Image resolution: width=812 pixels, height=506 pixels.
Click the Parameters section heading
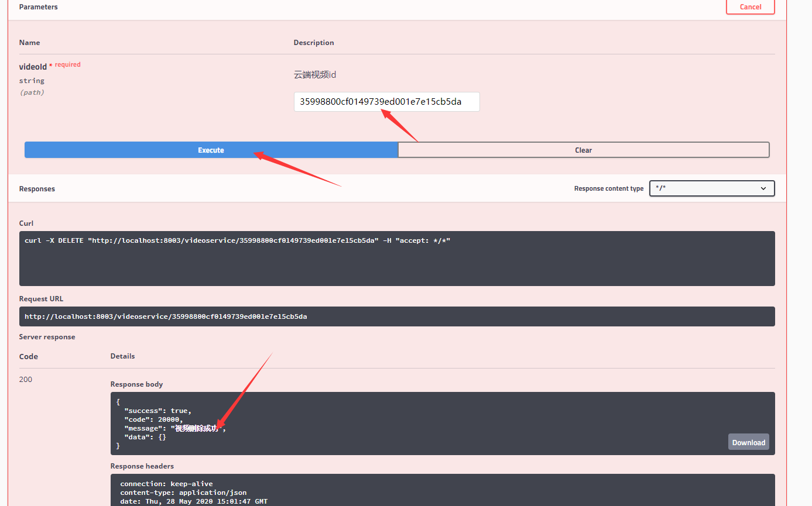39,7
